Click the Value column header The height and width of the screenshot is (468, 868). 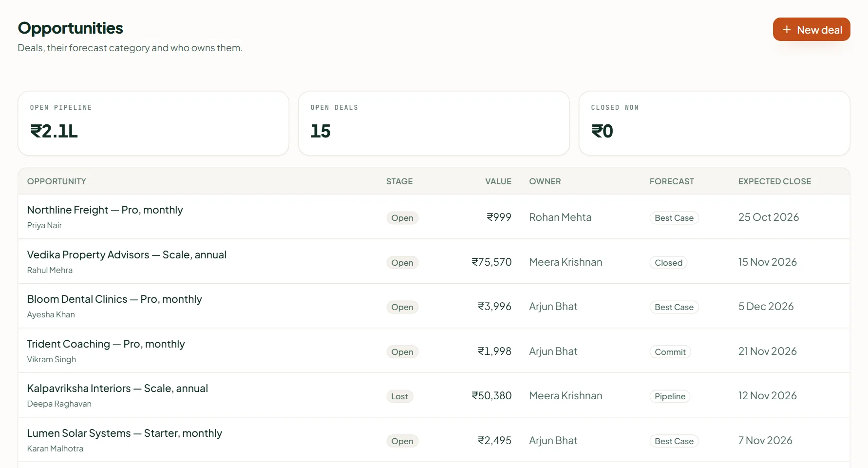tap(498, 181)
